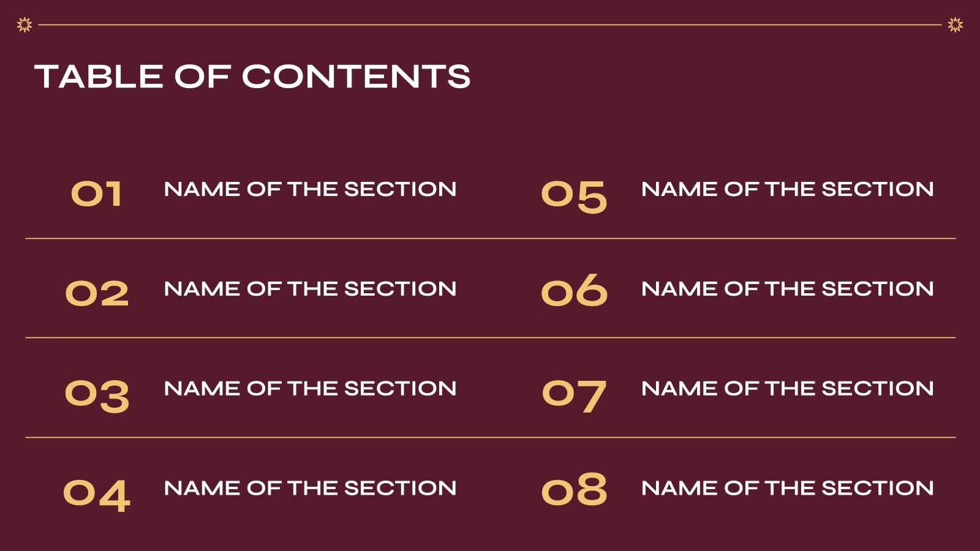This screenshot has width=980, height=551.
Task: Click the star ornament in the top-left corner
Action: 24,24
